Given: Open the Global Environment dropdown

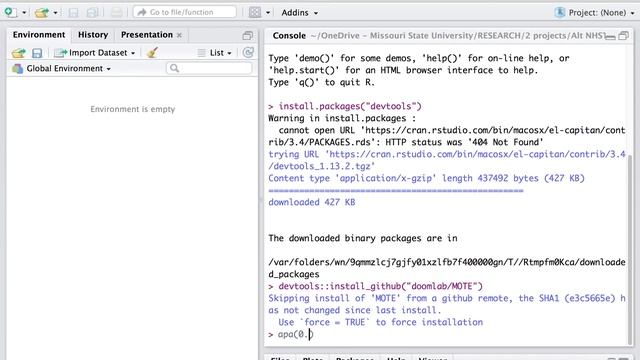Looking at the screenshot, I should pyautogui.click(x=62, y=69).
